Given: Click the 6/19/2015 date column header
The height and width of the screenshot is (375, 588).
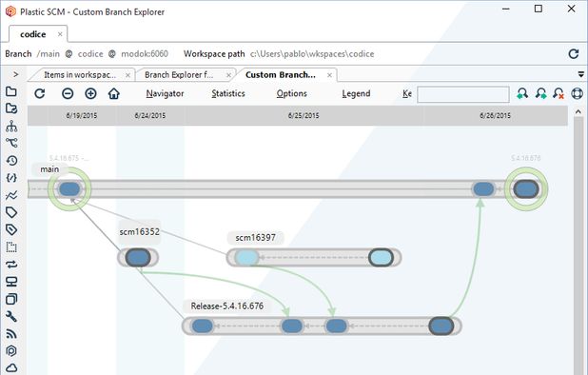Looking at the screenshot, I should (x=82, y=116).
